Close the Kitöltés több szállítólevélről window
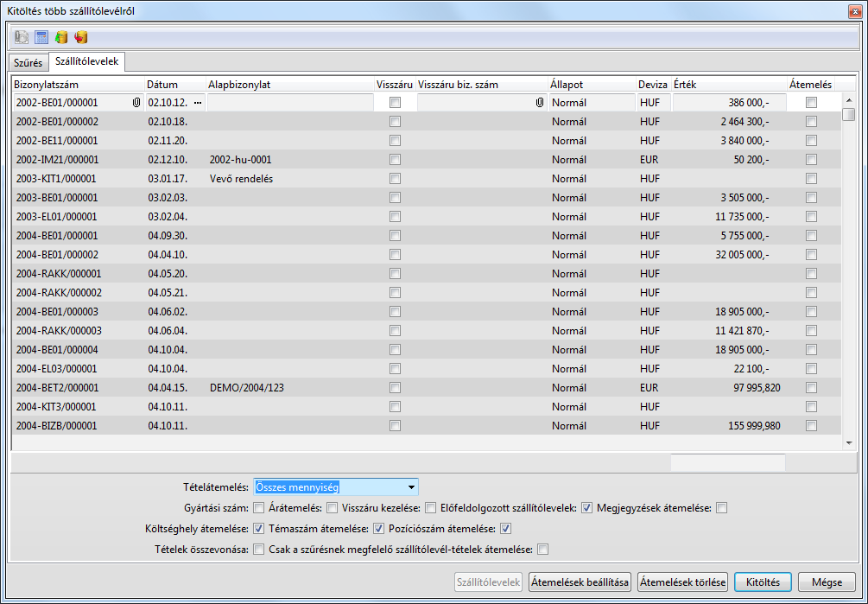This screenshot has height=604, width=868. click(855, 11)
